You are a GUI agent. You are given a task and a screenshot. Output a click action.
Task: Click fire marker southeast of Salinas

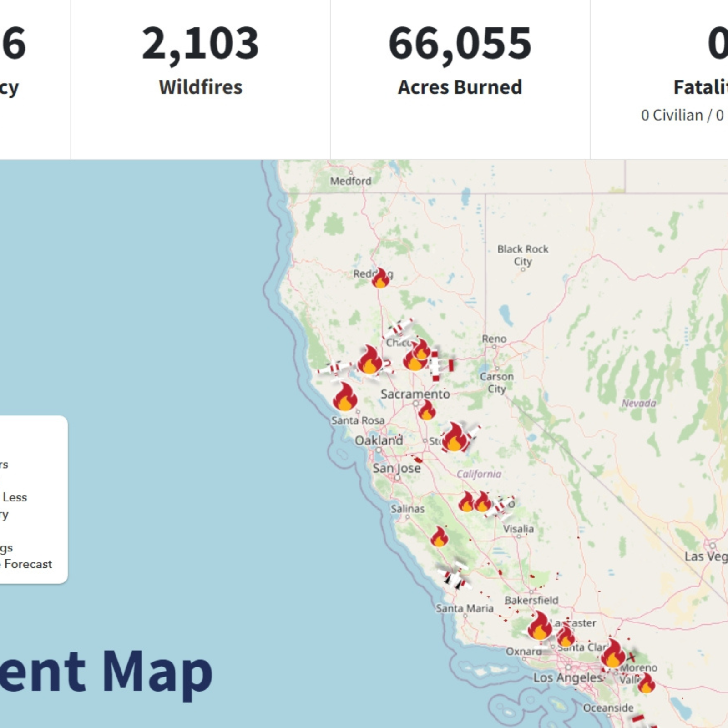[x=439, y=537]
